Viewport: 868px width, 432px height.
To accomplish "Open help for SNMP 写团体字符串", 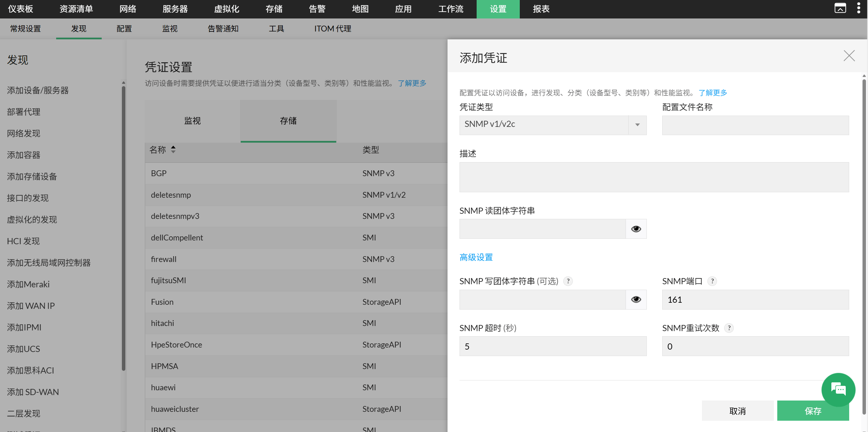I will click(x=568, y=281).
